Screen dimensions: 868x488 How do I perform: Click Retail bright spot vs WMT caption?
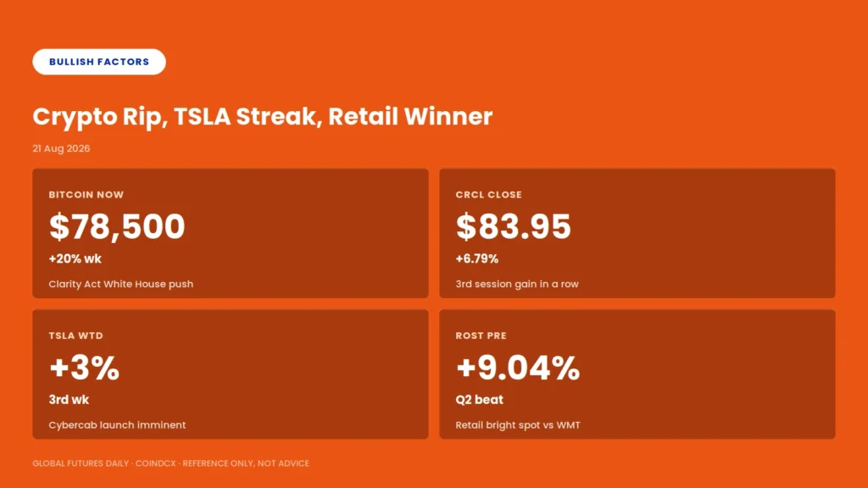pos(518,425)
